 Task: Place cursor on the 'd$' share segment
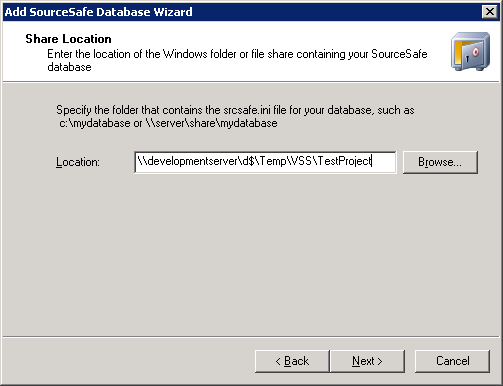[248, 161]
